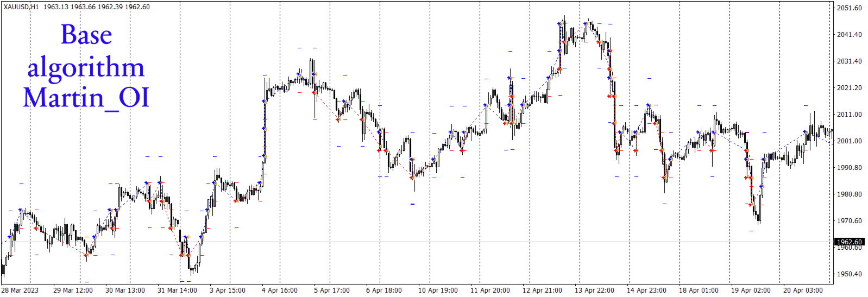Click the 28 Mar 2023 date label

click(x=20, y=290)
